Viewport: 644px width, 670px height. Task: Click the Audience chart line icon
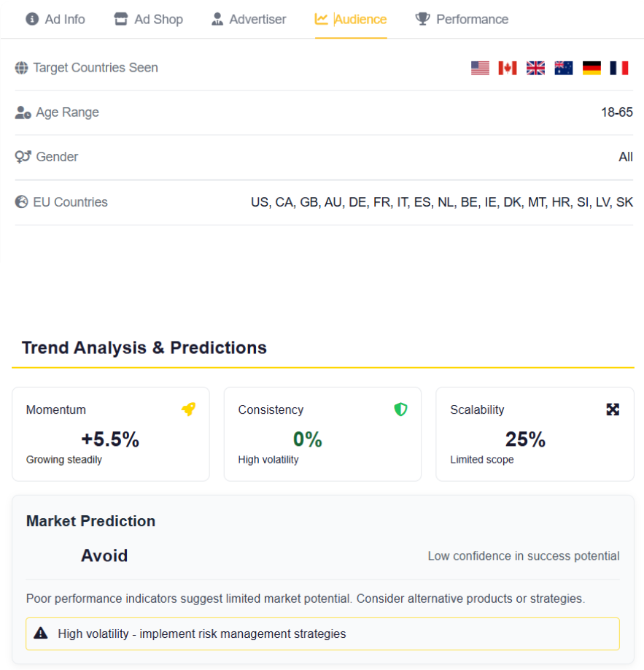(321, 19)
